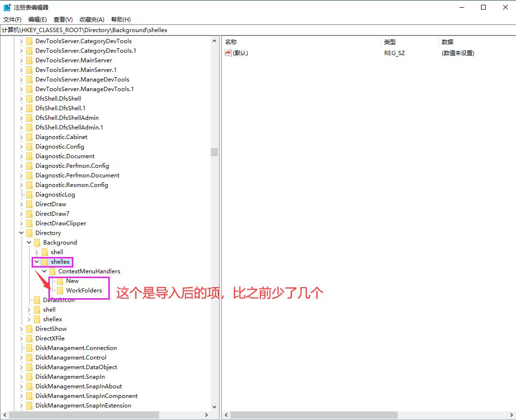Select Diagnostic.Resmon.Config key

(72, 185)
